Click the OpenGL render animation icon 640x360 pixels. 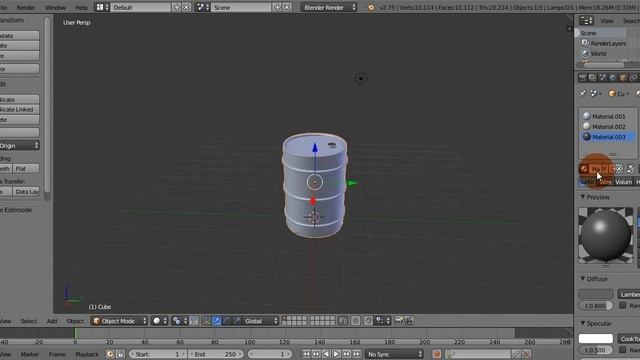409,321
